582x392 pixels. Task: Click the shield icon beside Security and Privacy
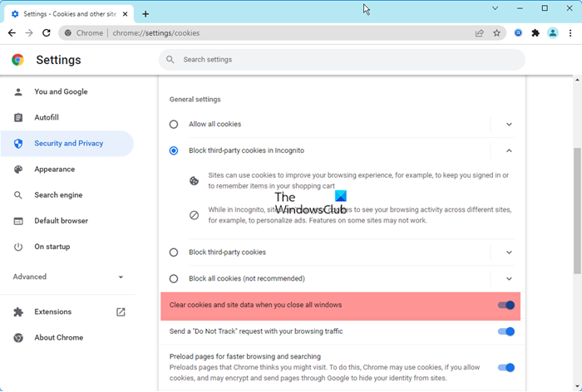pos(17,144)
